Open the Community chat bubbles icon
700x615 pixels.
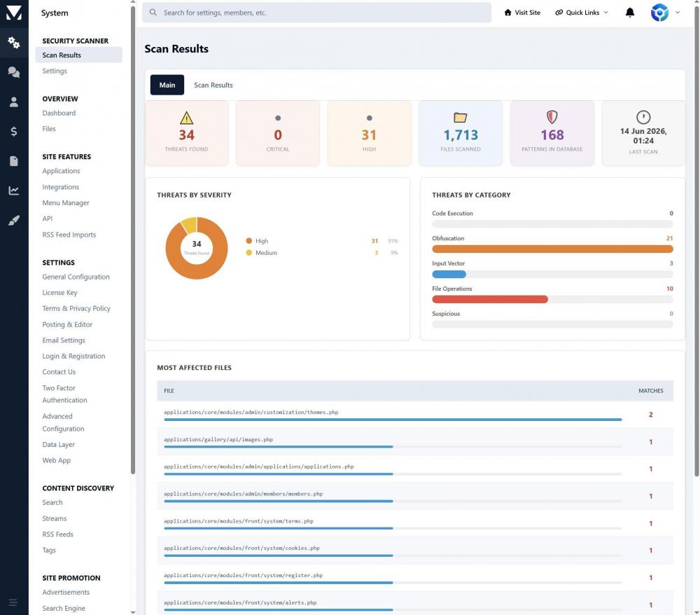14,72
